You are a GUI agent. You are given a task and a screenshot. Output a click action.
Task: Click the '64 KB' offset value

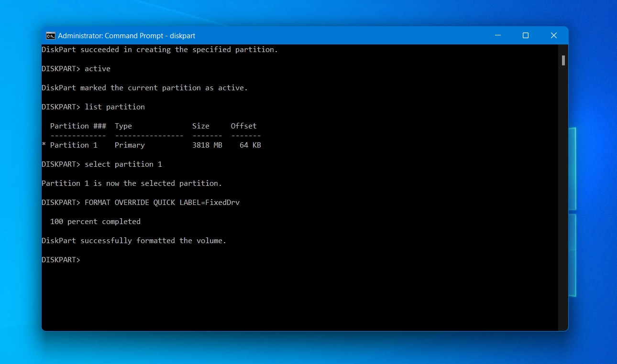(x=250, y=145)
